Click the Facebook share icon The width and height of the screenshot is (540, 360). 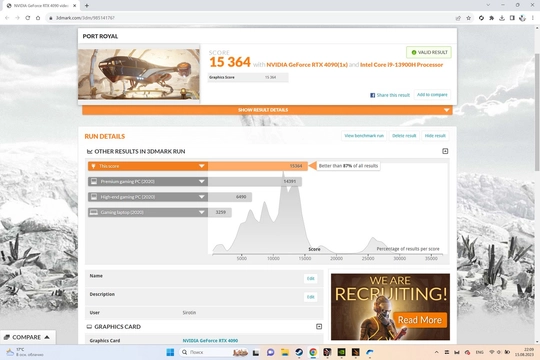372,95
